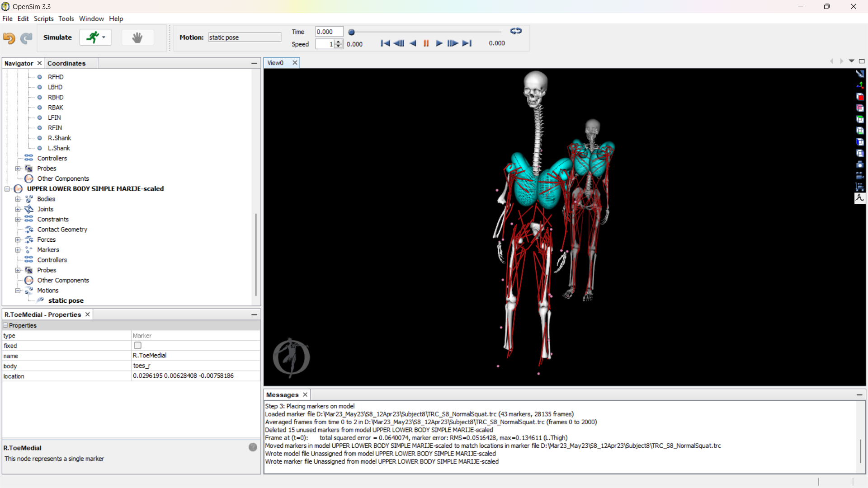Viewport: 868px width, 488px height.
Task: Toggle the annotation text icon
Action: point(860,198)
